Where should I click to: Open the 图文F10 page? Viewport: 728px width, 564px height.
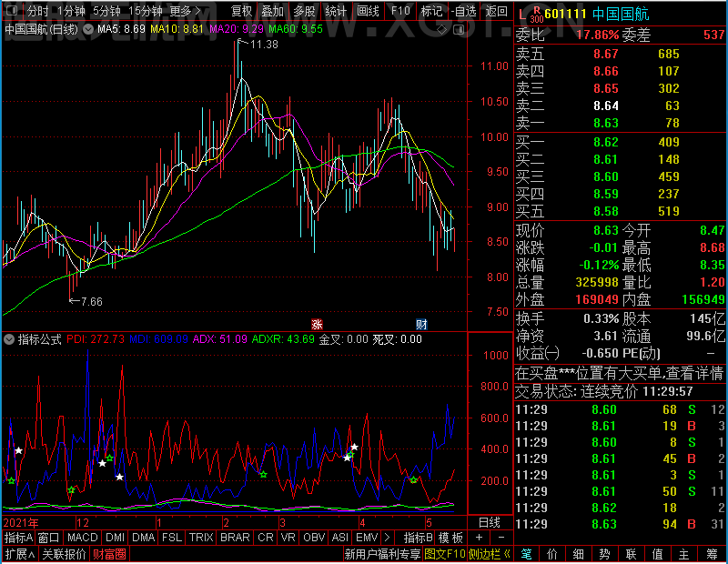click(445, 554)
